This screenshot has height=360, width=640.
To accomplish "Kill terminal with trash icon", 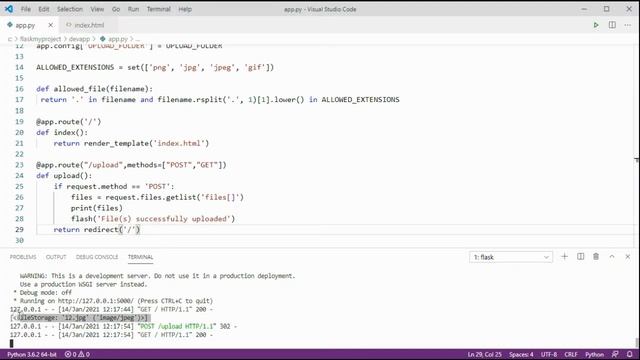I will (596, 257).
